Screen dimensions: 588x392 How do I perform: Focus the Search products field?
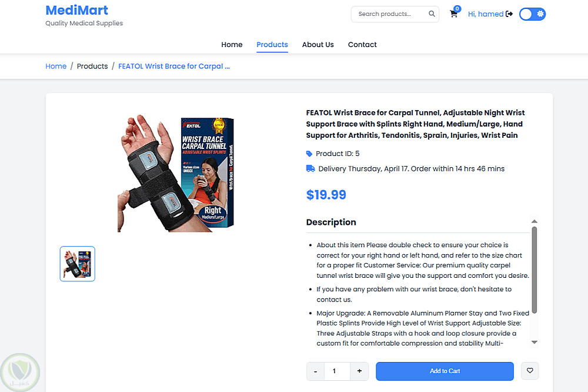point(390,14)
